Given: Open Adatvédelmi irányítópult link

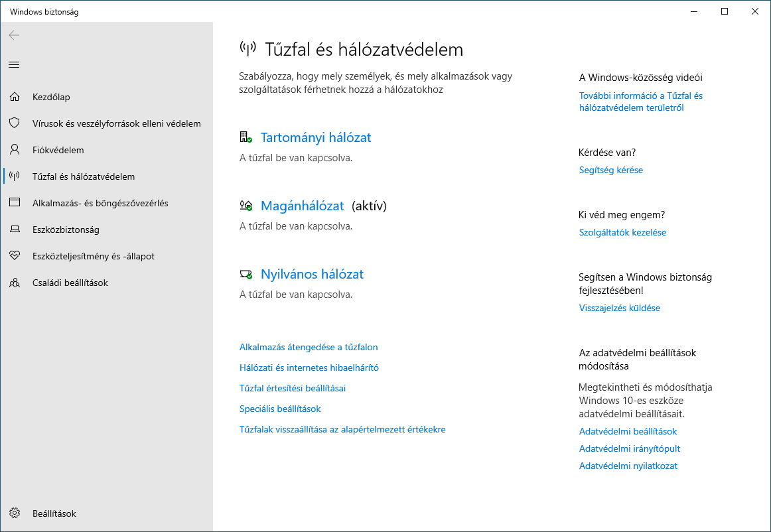Looking at the screenshot, I should click(x=630, y=449).
